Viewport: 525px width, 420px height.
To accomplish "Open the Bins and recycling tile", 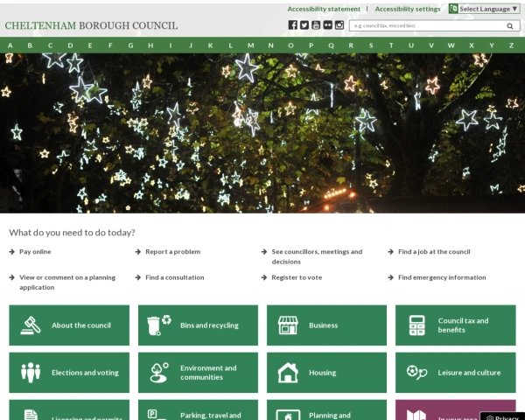I will click(198, 325).
